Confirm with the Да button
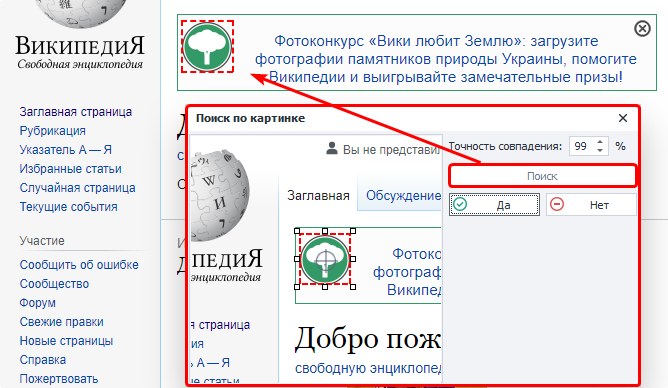This screenshot has height=388, width=668. [x=495, y=205]
